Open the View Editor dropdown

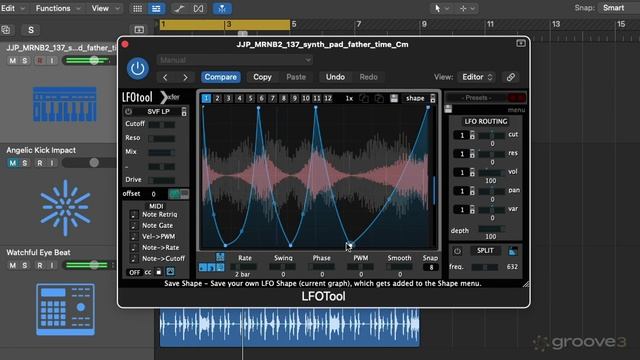click(x=477, y=77)
